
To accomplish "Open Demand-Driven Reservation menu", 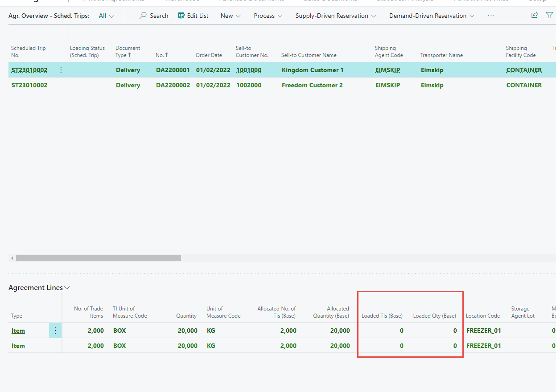I will point(432,16).
